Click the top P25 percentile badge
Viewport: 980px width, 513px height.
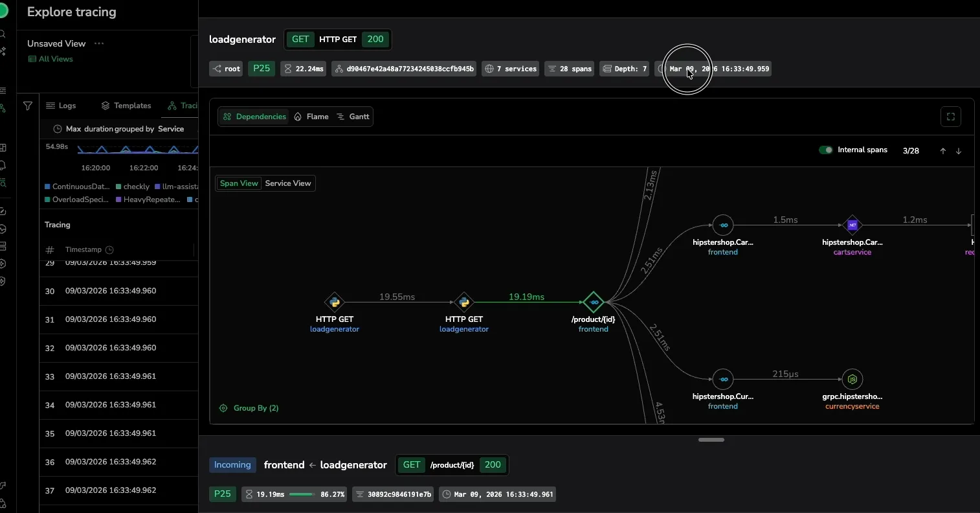click(262, 69)
